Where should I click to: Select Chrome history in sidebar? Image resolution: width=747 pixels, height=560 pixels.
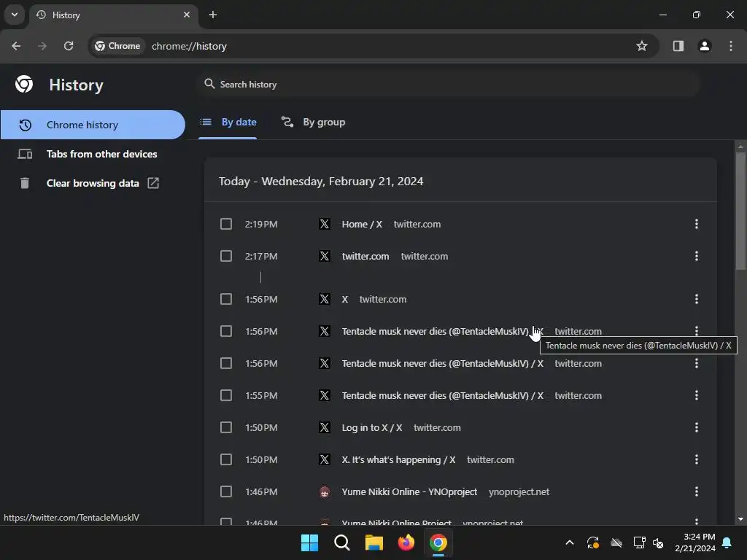click(93, 125)
